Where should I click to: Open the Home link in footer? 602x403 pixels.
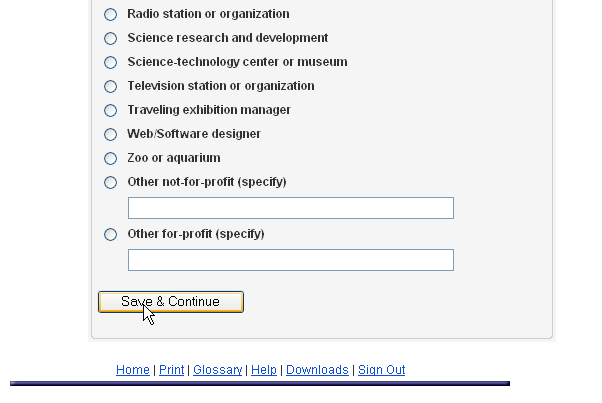click(x=132, y=370)
